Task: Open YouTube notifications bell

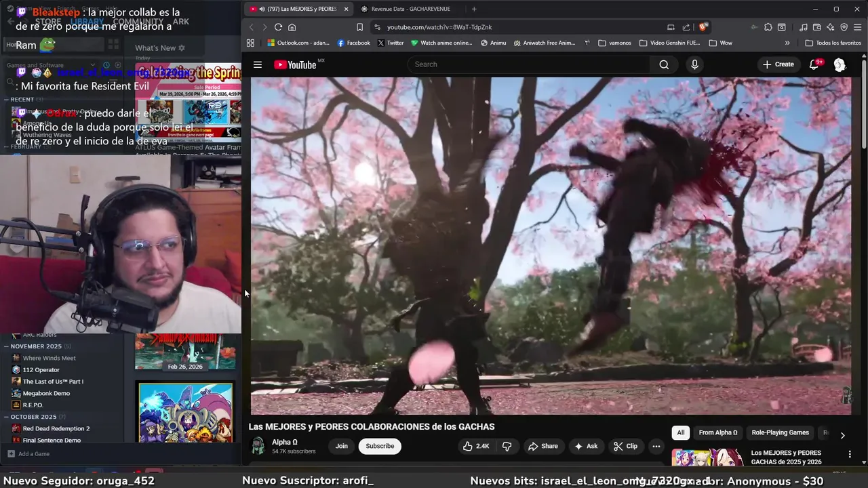Action: [814, 64]
